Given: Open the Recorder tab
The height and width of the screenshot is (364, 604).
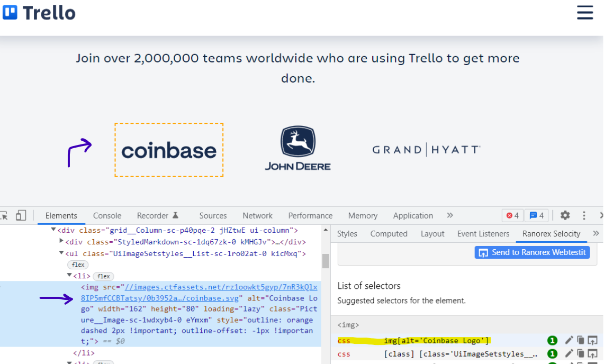Looking at the screenshot, I should pyautogui.click(x=157, y=216).
